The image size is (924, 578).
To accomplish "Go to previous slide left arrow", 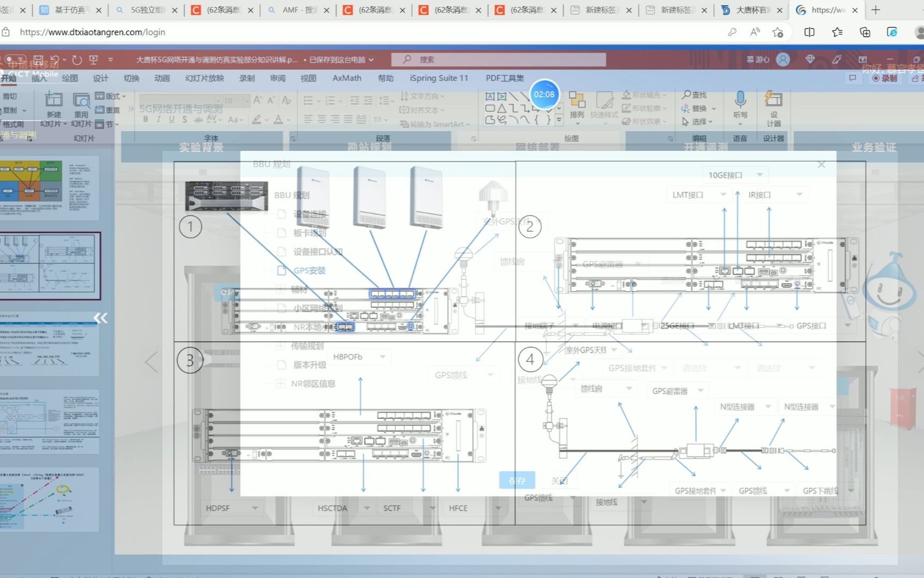I will [151, 362].
